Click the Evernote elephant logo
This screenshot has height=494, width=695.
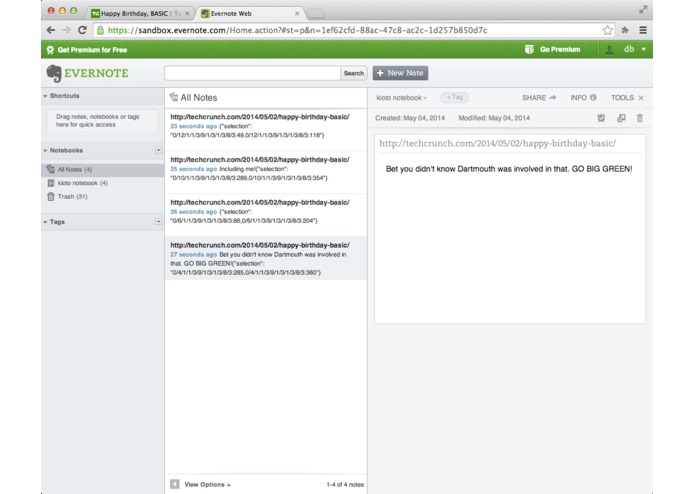tap(54, 73)
